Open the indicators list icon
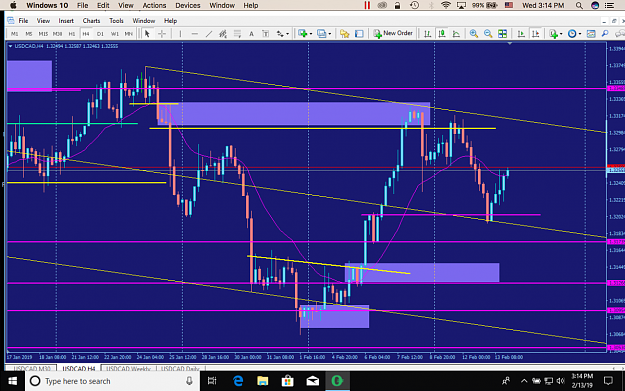 553,34
